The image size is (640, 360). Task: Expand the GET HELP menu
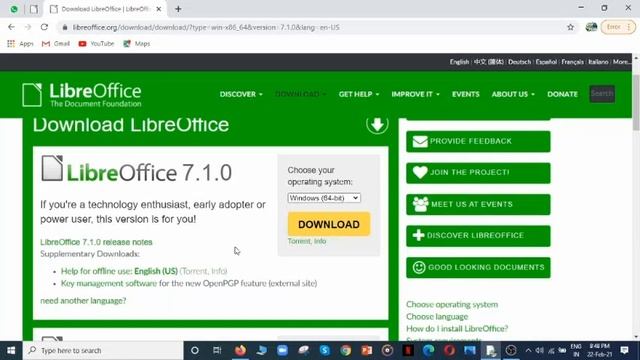[359, 94]
